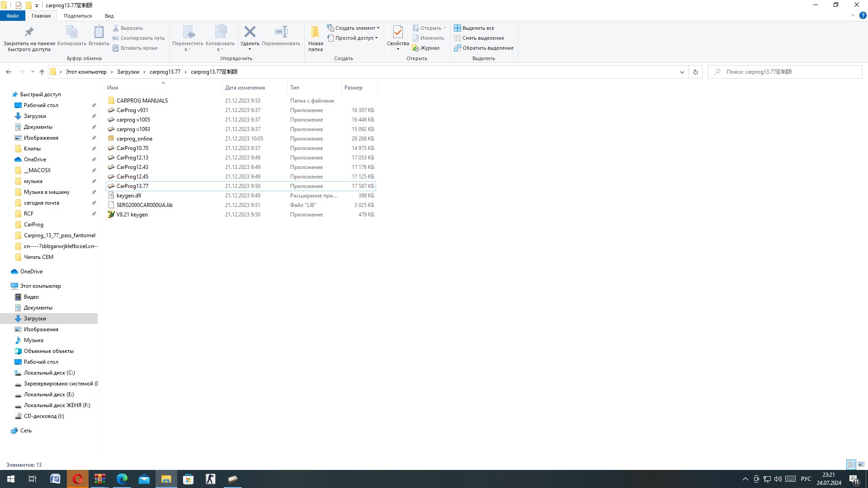This screenshot has height=488, width=868.
Task: Click the Rename (Переименовать) ribbon icon
Action: [x=281, y=32]
